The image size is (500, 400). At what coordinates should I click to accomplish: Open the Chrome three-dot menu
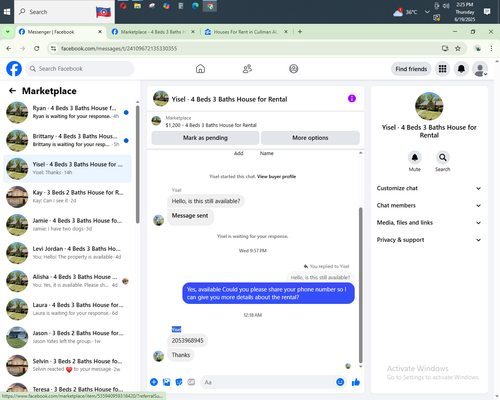point(491,48)
